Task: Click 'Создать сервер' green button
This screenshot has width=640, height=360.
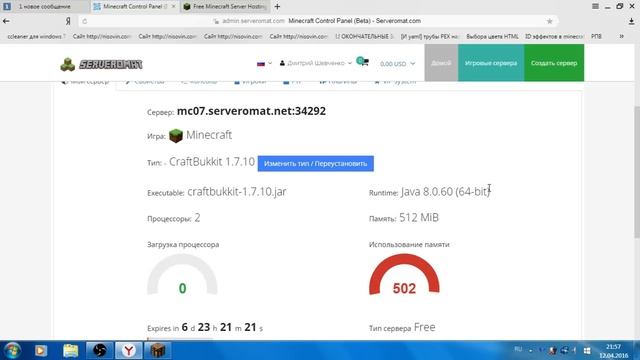Action: coord(554,63)
